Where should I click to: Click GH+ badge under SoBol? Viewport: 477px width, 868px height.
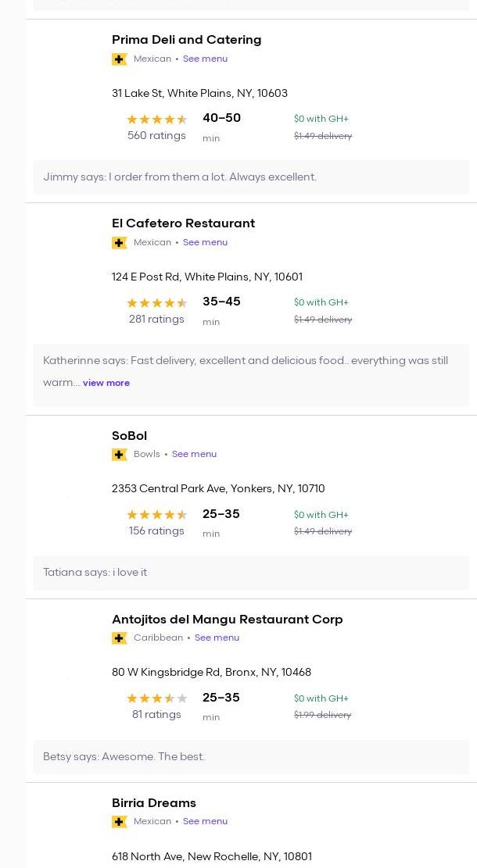pyautogui.click(x=120, y=455)
